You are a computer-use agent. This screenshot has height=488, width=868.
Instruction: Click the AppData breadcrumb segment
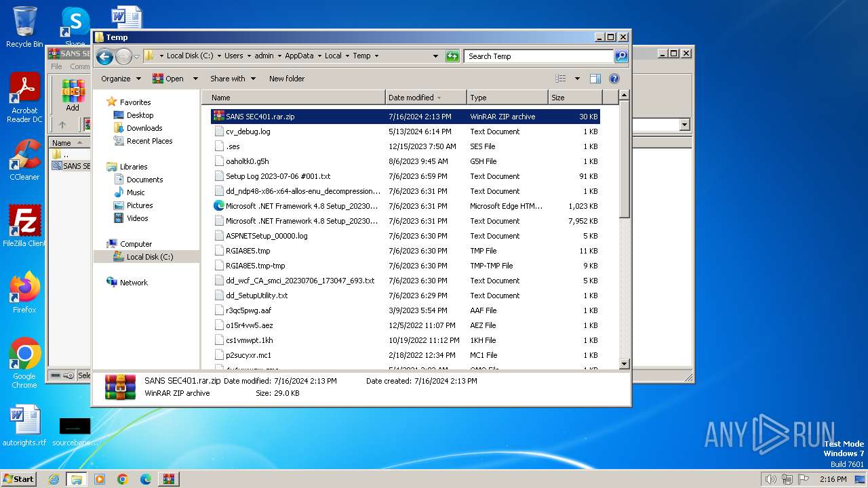pyautogui.click(x=299, y=56)
